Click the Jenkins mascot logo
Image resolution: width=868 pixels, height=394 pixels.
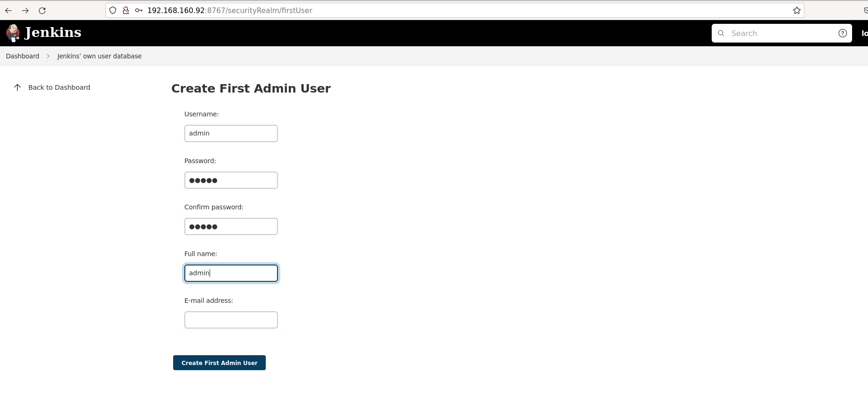[13, 33]
